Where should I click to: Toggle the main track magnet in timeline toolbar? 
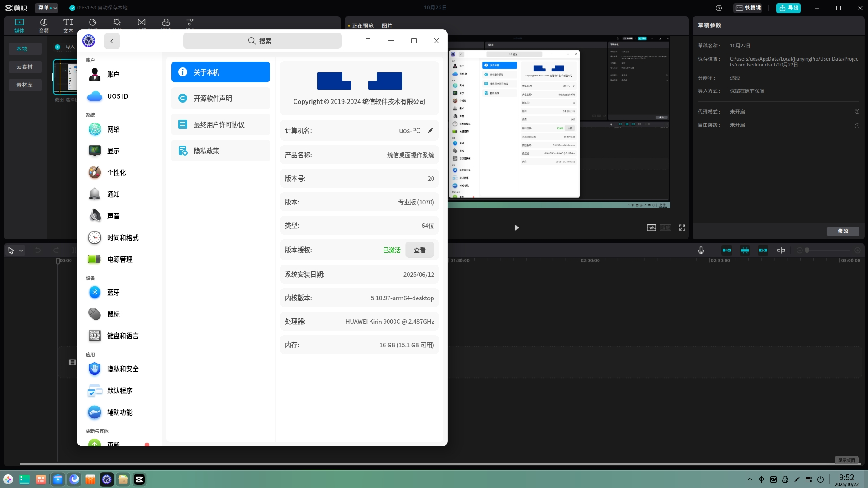pyautogui.click(x=727, y=251)
